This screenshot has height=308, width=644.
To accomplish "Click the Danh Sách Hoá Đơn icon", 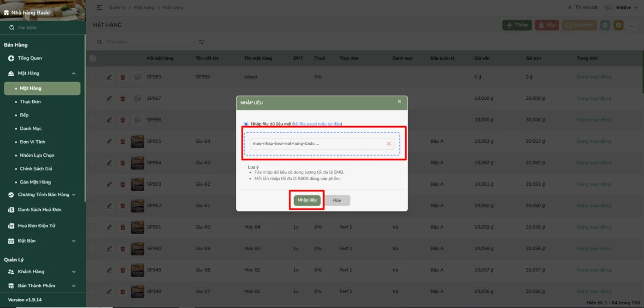I will coord(11,210).
